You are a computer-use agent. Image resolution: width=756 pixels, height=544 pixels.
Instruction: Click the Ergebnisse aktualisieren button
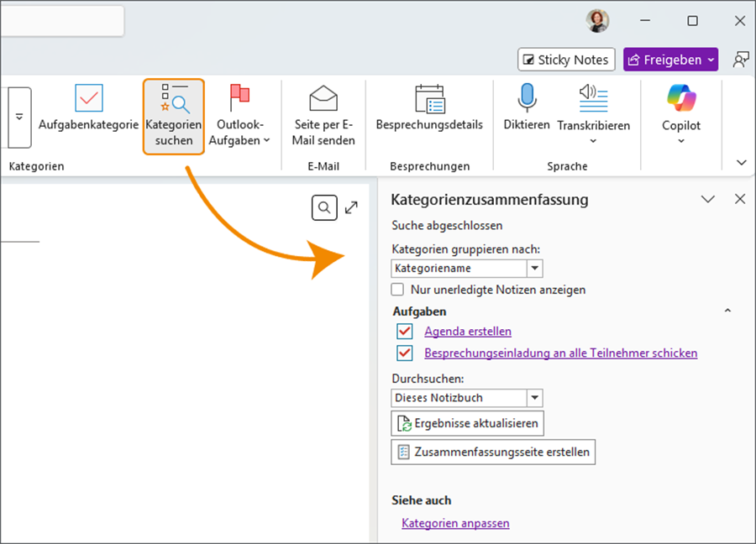coord(468,423)
